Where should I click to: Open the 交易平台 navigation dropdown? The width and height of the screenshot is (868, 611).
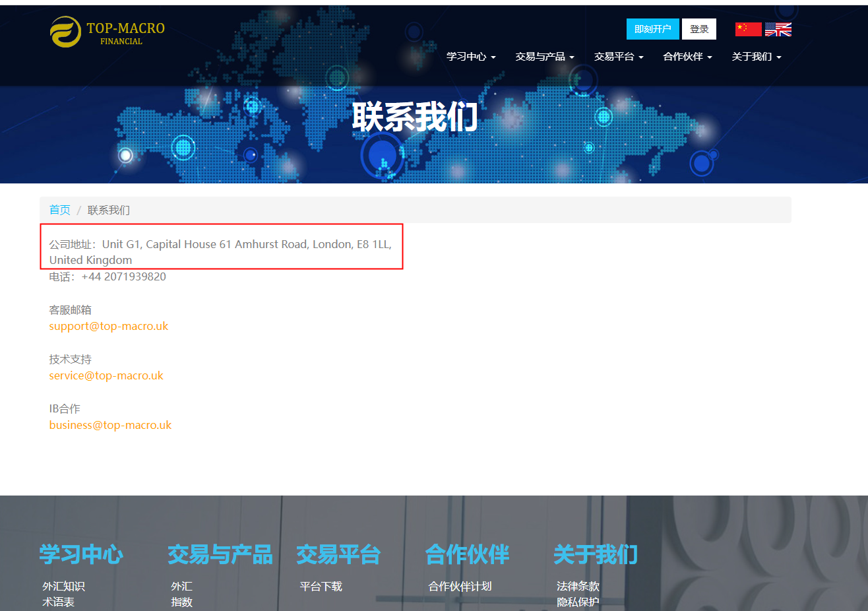tap(619, 57)
